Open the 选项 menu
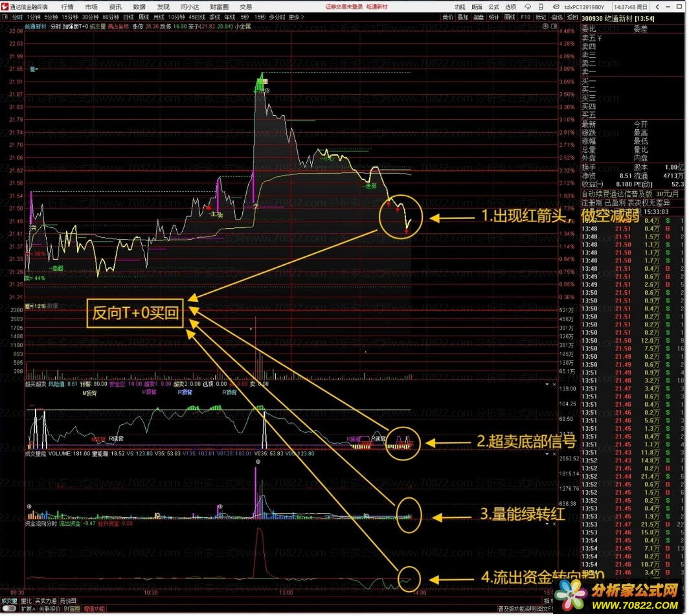Screen dimensions: 689x616 click(x=510, y=7)
